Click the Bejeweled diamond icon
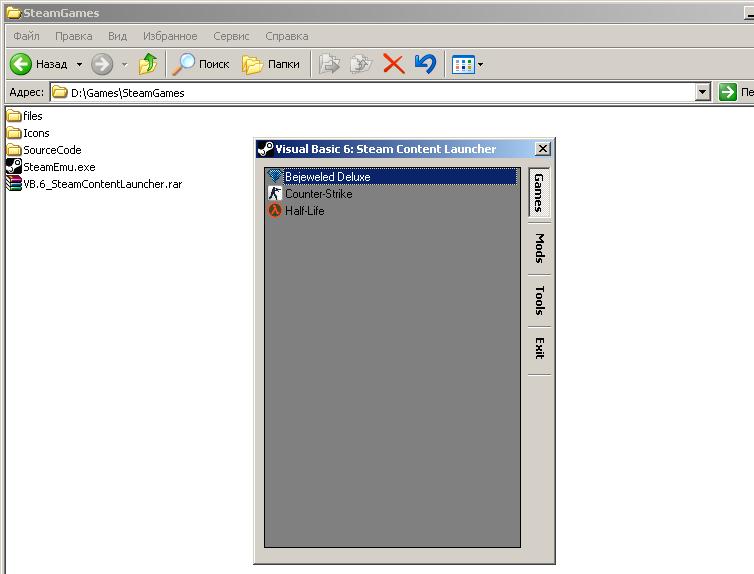This screenshot has height=574, width=754. 275,176
